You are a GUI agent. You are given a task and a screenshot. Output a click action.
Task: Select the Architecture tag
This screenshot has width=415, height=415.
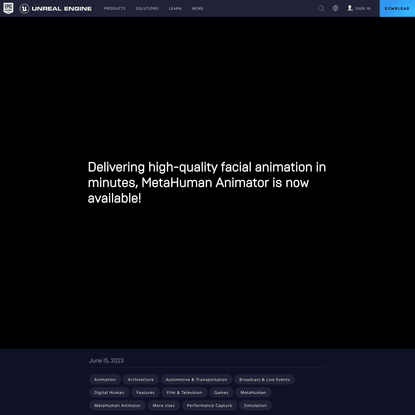[141, 379]
